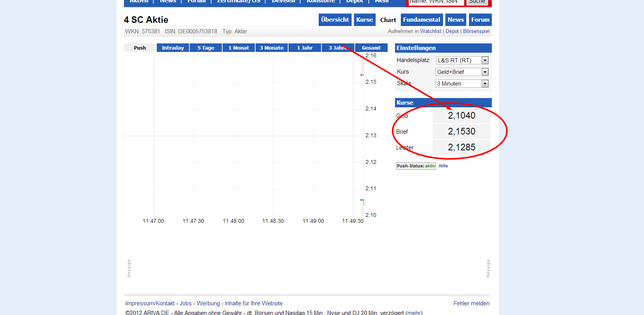This screenshot has width=644, height=315.
Task: Open the Kurse tab
Action: click(364, 20)
